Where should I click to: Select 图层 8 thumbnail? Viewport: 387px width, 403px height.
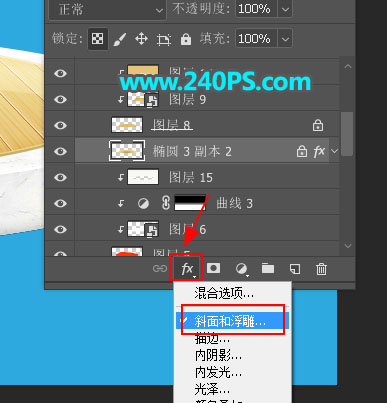[127, 125]
